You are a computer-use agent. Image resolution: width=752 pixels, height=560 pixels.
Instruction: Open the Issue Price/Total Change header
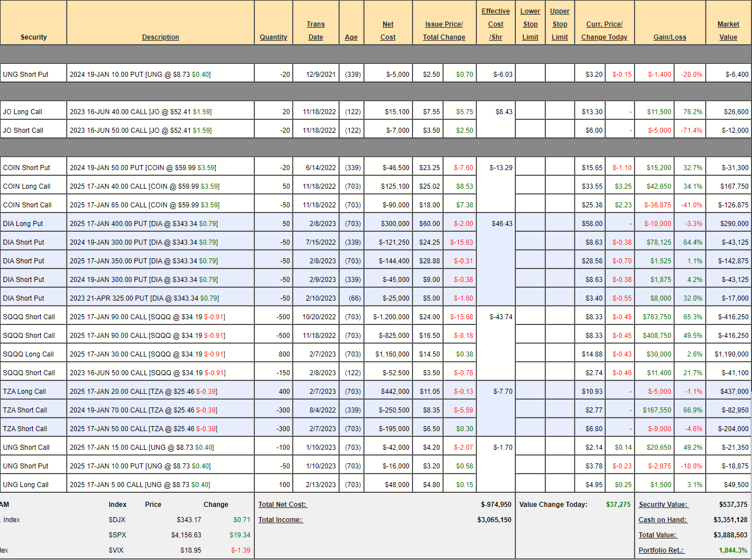click(x=444, y=31)
